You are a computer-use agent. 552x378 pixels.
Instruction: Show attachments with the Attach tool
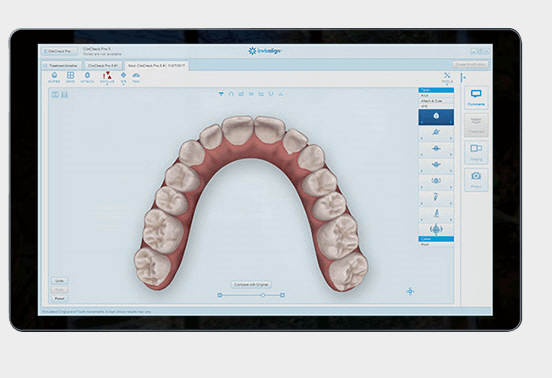pos(87,77)
